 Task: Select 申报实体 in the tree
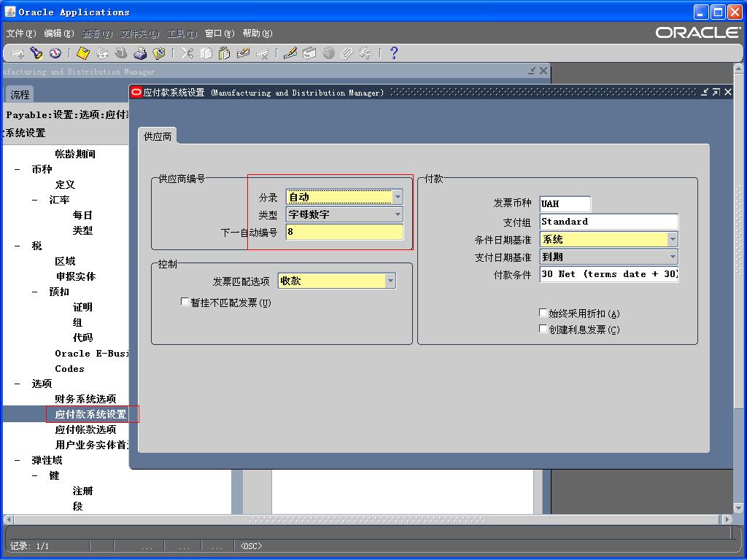tap(76, 276)
